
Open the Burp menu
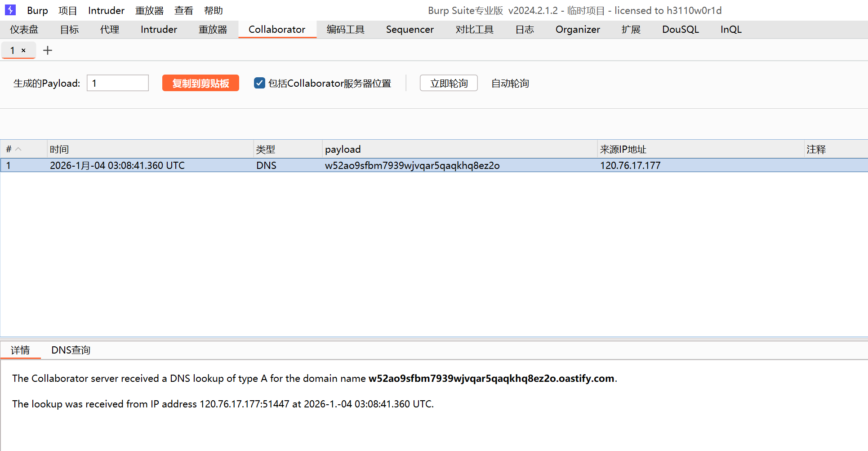coord(37,10)
